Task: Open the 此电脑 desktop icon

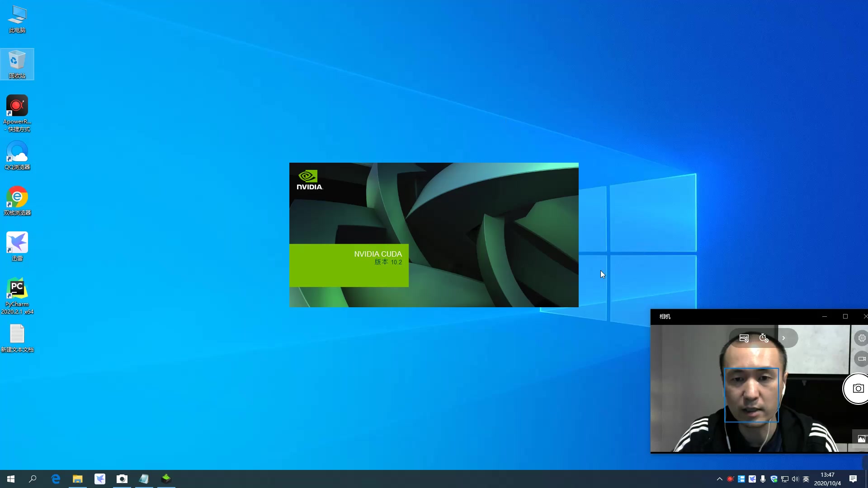Action: coord(17,19)
